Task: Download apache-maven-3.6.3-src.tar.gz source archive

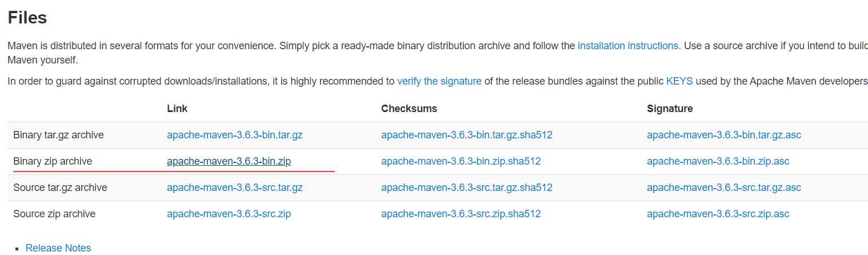Action: 234,188
